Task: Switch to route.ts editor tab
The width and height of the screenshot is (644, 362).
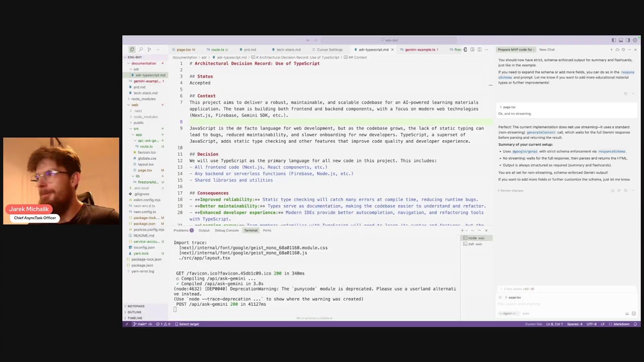Action: [x=219, y=50]
